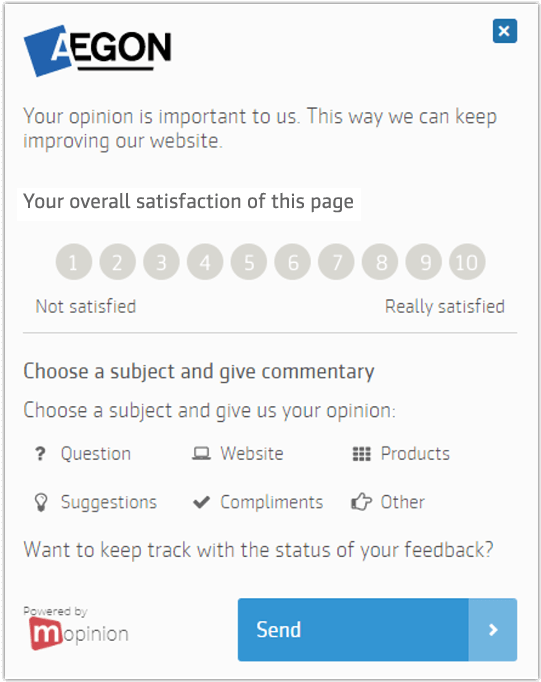The width and height of the screenshot is (541, 682).
Task: Select the Question subject
Action: tap(96, 454)
